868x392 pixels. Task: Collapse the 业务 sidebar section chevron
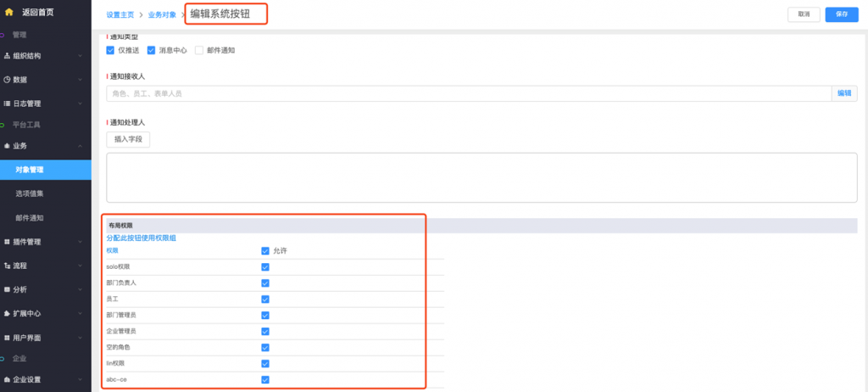click(80, 146)
